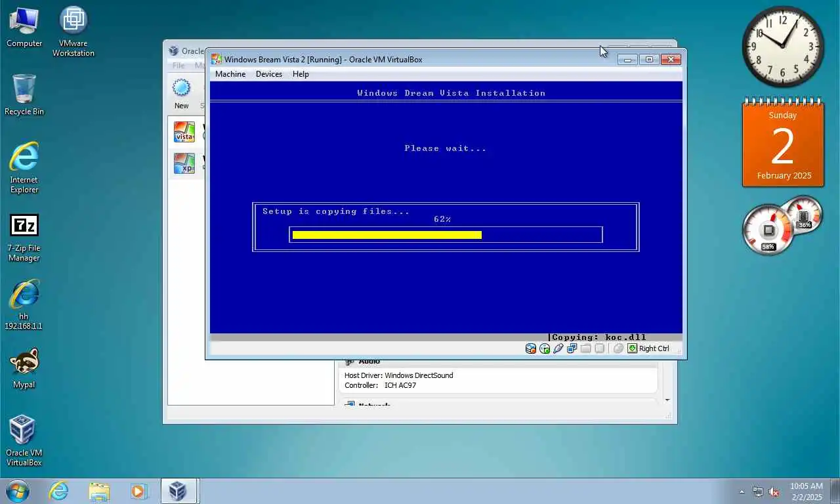Click the 'Please wait...' message
Image resolution: width=840 pixels, height=504 pixels.
tap(446, 148)
